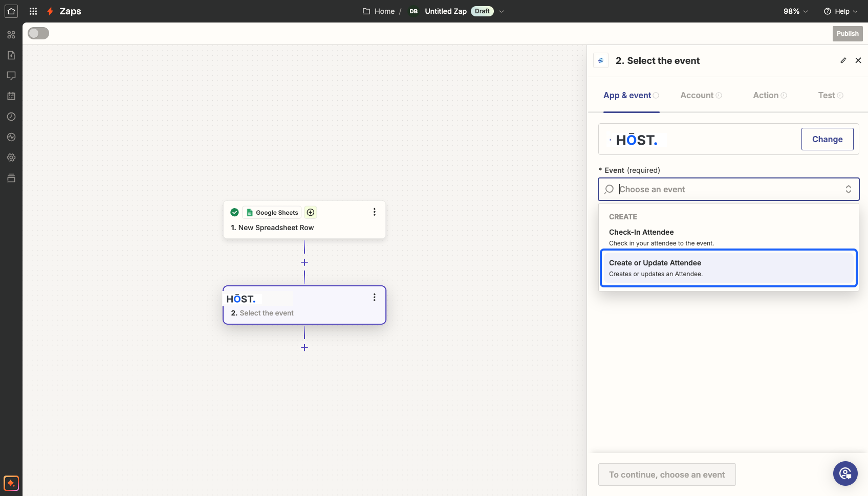The width and height of the screenshot is (868, 496).
Task: Click the DB workspace avatar
Action: click(x=414, y=11)
